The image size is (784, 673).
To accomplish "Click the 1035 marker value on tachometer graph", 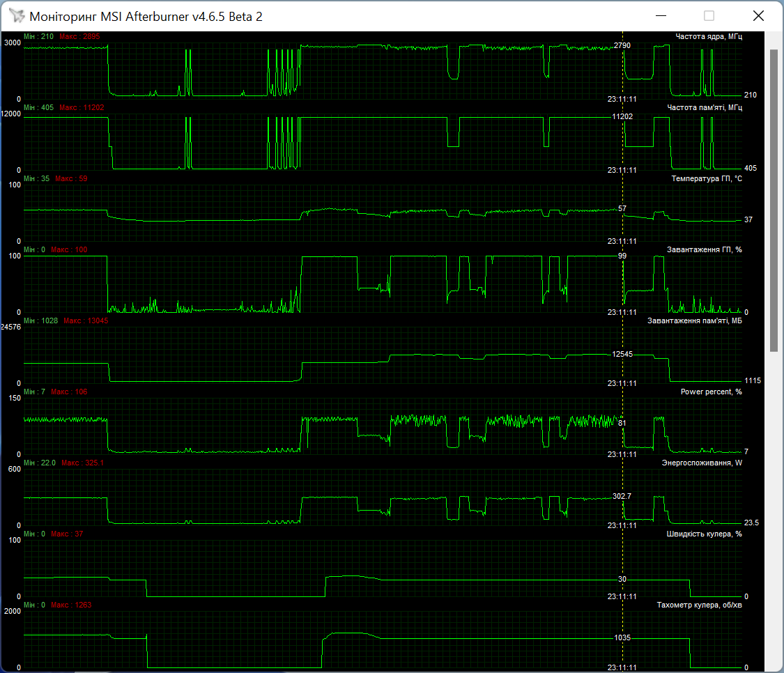I will click(622, 637).
